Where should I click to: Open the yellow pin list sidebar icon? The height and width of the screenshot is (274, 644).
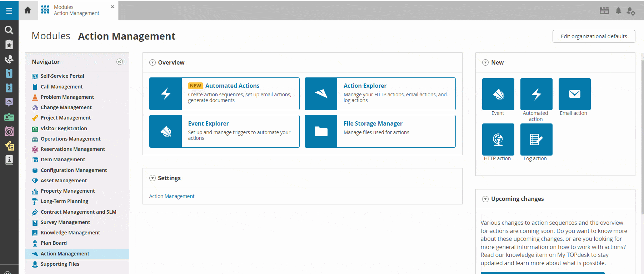tap(9, 146)
